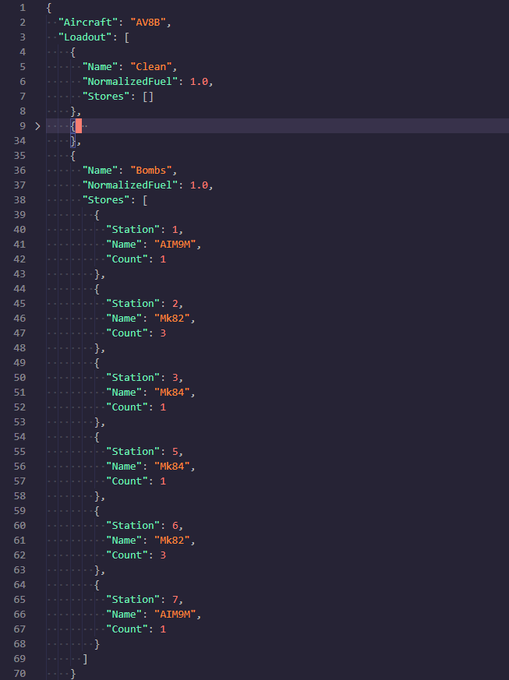Click the Station value 7 on line 65
This screenshot has width=509, height=680.
coord(175,599)
